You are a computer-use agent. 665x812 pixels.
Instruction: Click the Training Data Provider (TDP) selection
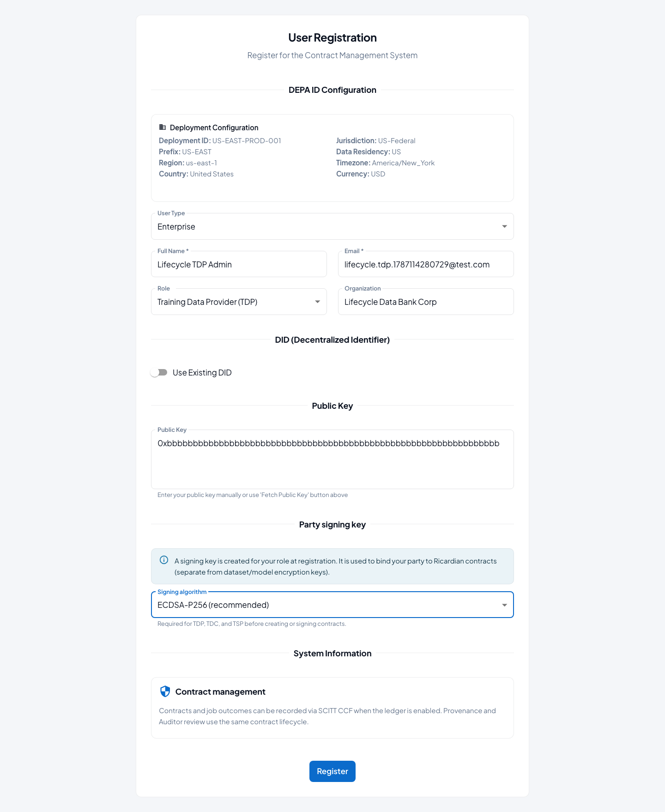point(207,302)
